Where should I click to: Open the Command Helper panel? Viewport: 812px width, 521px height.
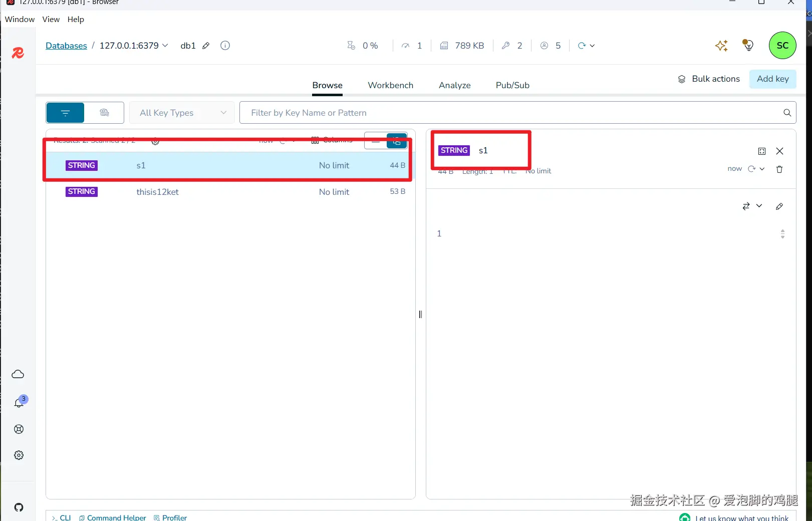(113, 517)
